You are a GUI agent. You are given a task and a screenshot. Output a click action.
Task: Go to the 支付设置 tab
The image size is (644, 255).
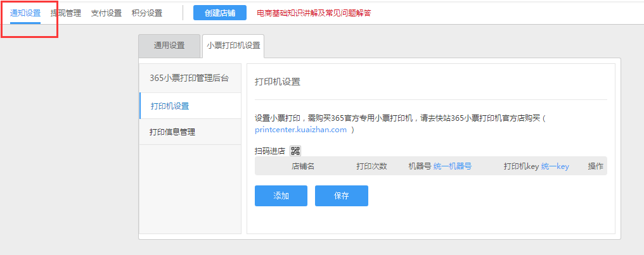click(106, 13)
